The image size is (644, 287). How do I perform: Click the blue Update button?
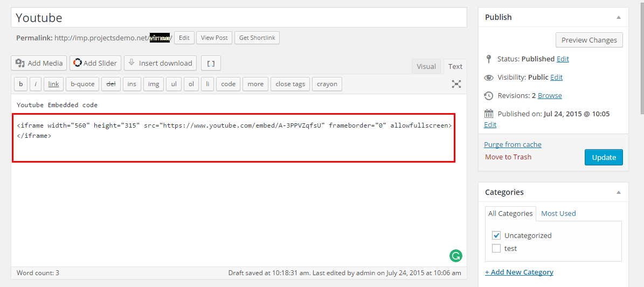(604, 157)
